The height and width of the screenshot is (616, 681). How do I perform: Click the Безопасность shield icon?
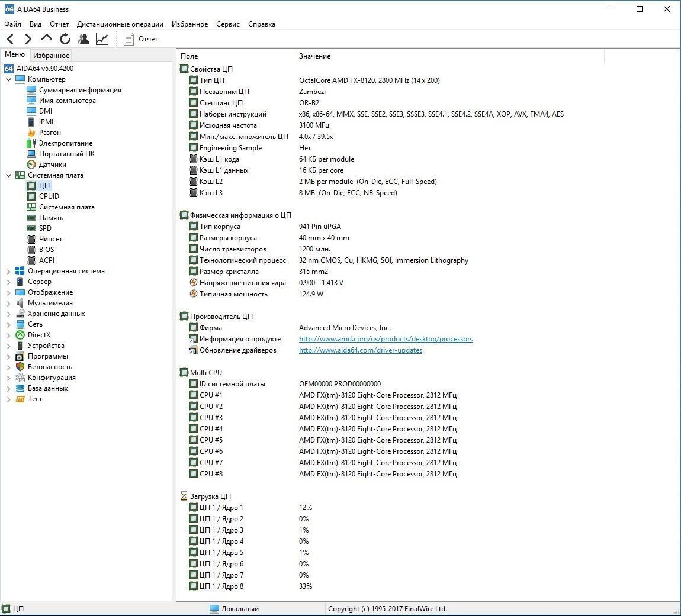tap(20, 367)
